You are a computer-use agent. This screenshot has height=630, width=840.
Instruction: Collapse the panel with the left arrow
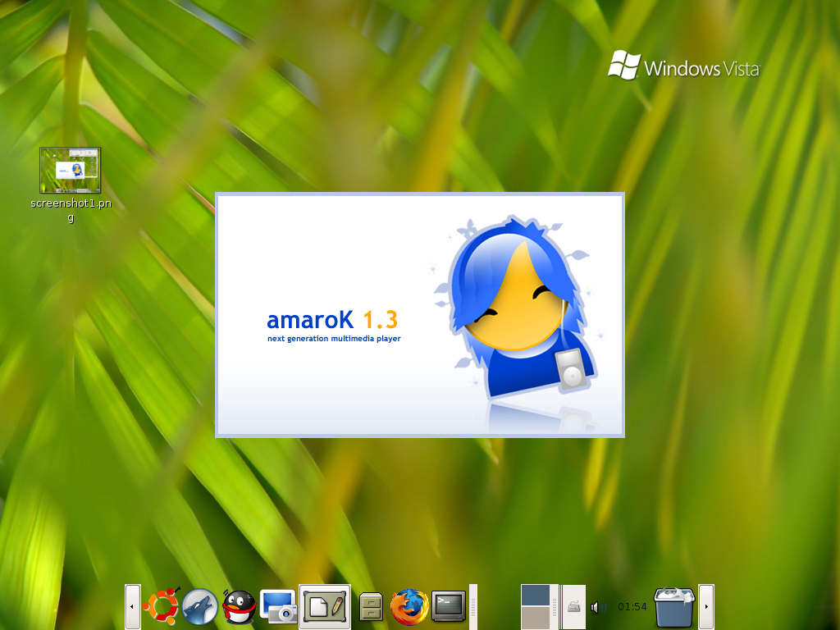(x=132, y=607)
